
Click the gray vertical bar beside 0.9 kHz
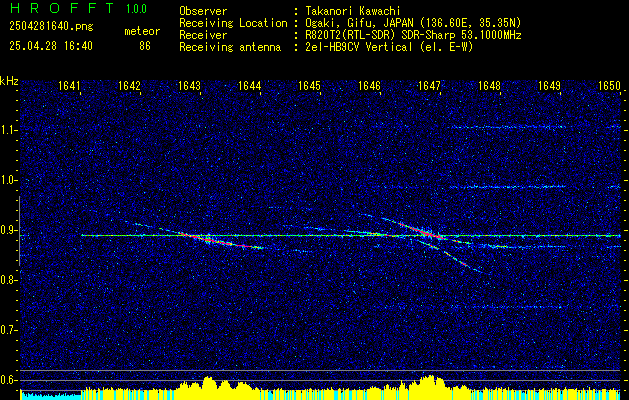click(x=19, y=231)
